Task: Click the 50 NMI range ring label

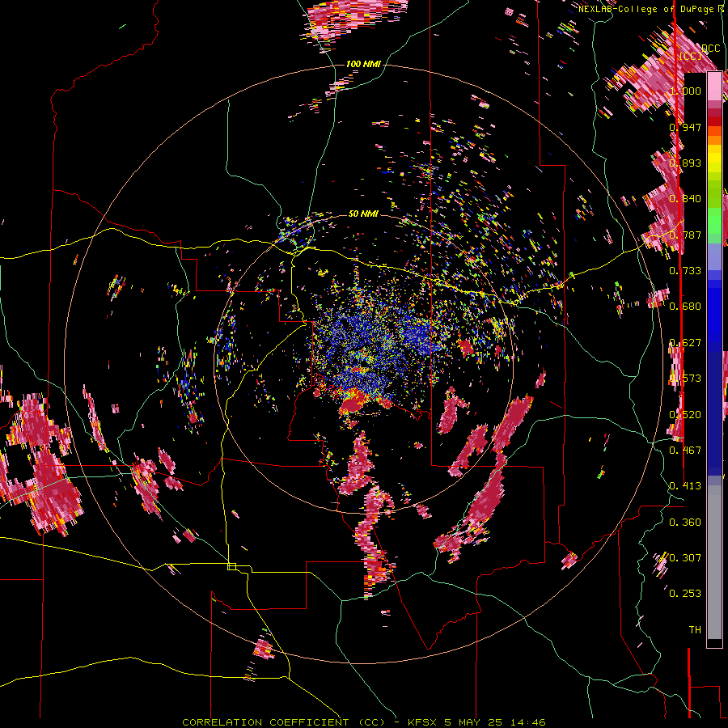Action: tap(363, 214)
